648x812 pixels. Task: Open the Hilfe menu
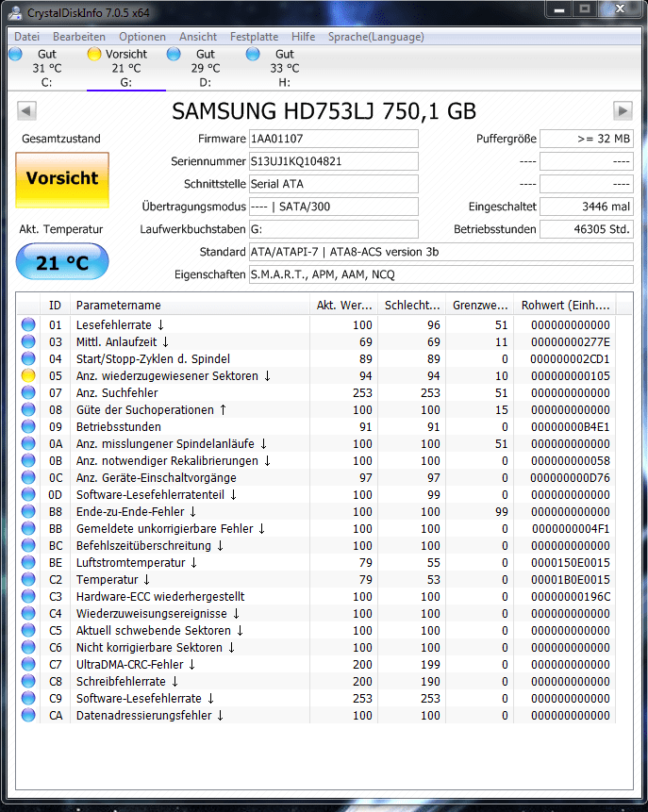[303, 37]
